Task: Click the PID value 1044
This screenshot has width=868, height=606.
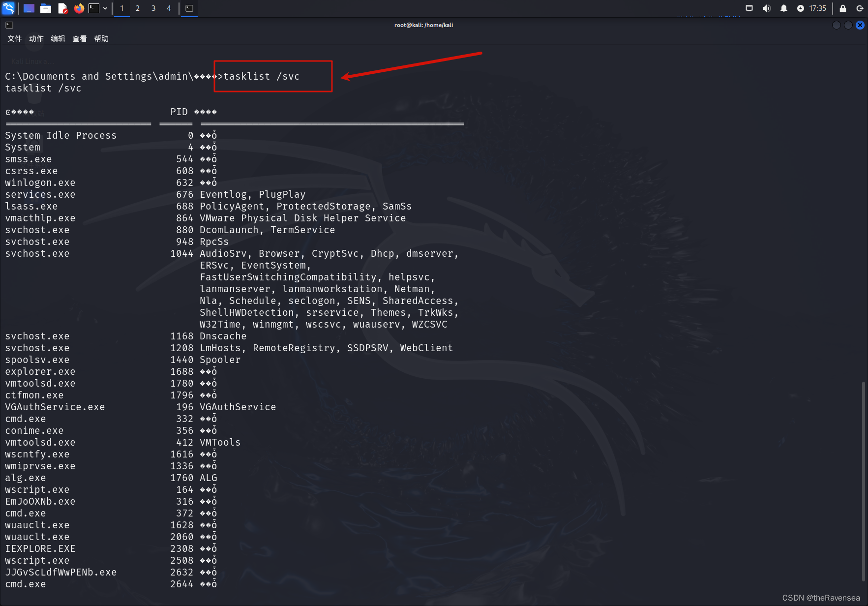Action: 182,253
